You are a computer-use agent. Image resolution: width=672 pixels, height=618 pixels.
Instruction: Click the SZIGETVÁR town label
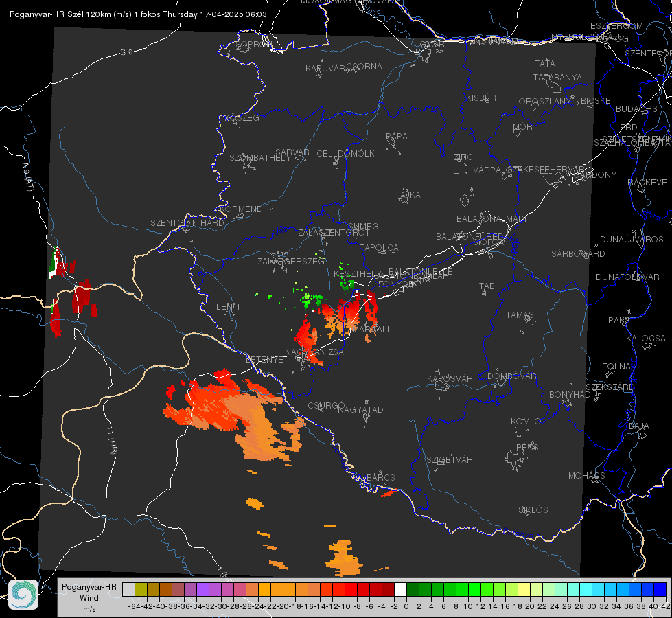(450, 460)
